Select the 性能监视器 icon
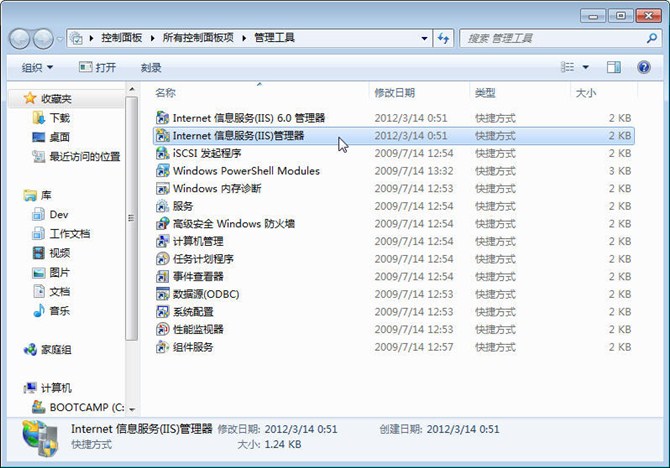The width and height of the screenshot is (670, 468). (162, 329)
